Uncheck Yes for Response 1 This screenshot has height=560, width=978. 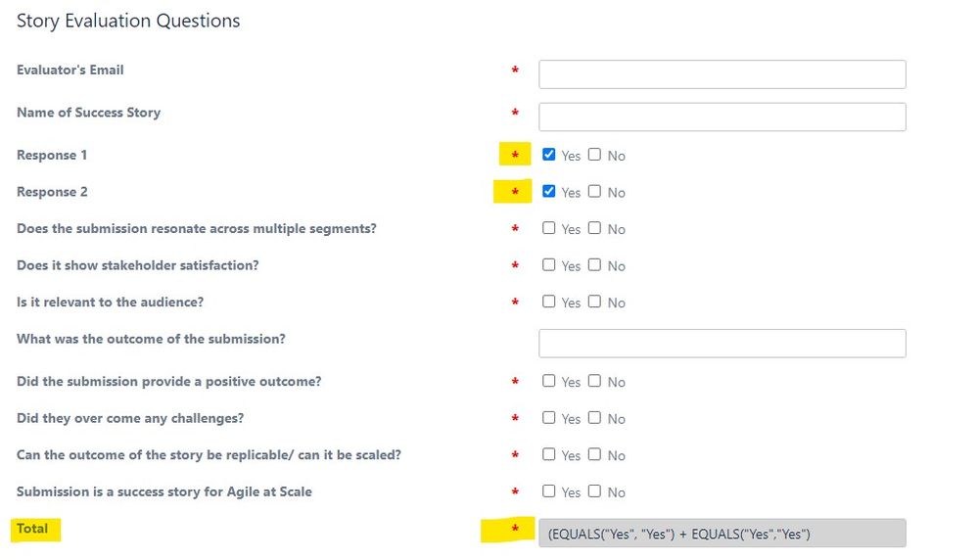pyautogui.click(x=549, y=154)
